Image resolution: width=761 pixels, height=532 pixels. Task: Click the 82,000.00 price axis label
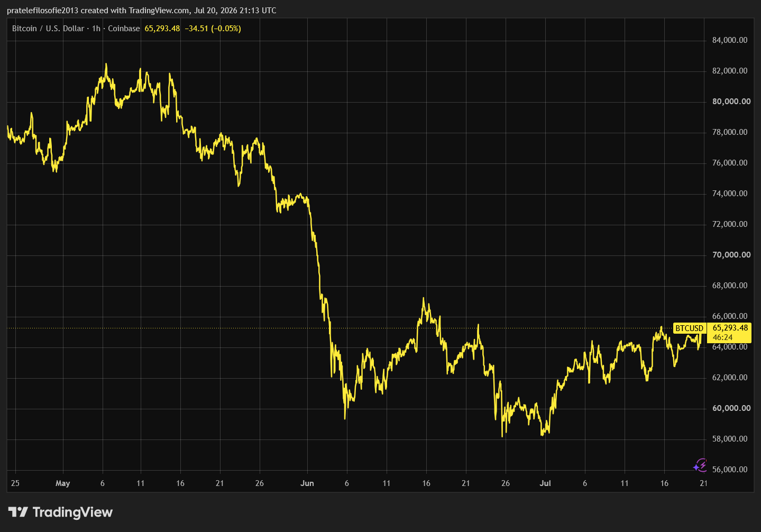[x=730, y=71]
